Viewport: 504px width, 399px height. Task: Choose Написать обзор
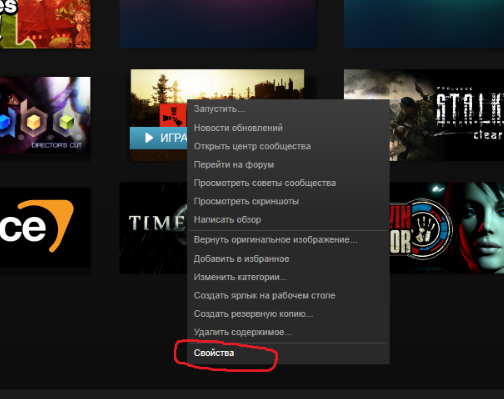point(289,219)
